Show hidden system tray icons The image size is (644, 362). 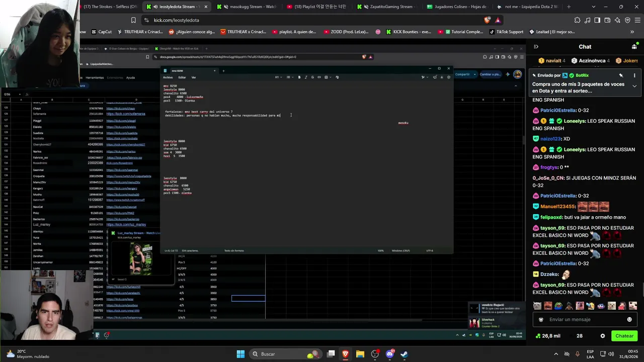pyautogui.click(x=556, y=354)
